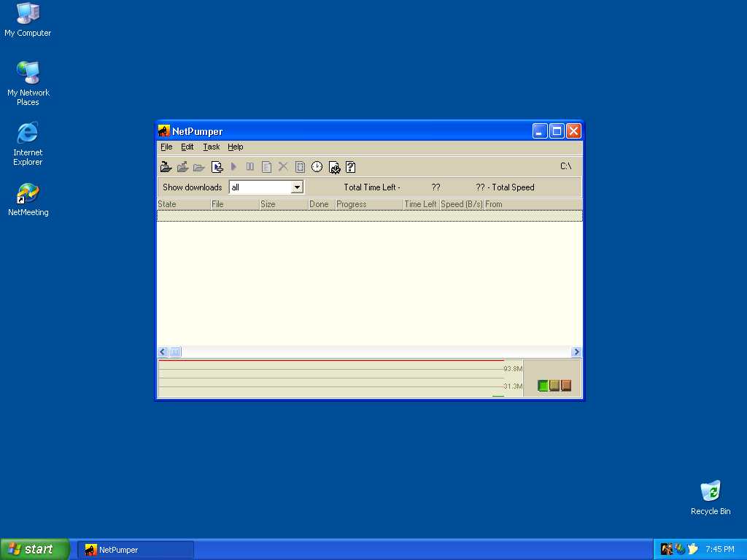Open the Edit menu
This screenshot has width=747, height=560.
click(187, 147)
